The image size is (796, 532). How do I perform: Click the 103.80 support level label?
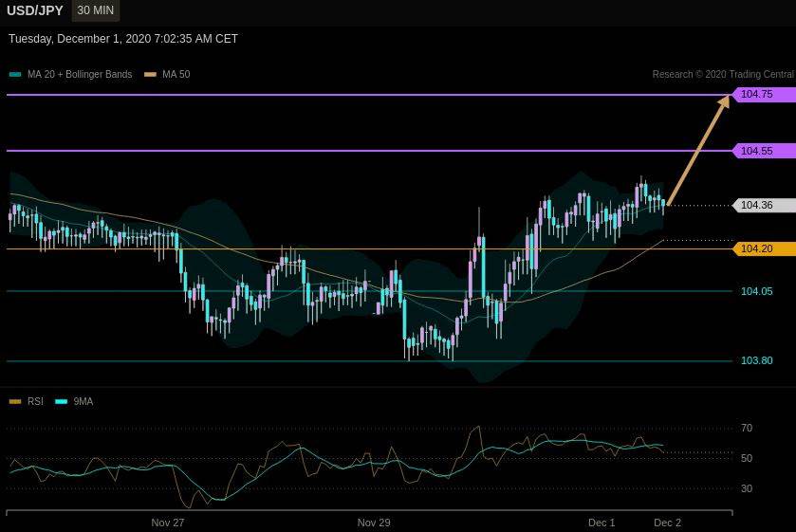[x=756, y=360]
